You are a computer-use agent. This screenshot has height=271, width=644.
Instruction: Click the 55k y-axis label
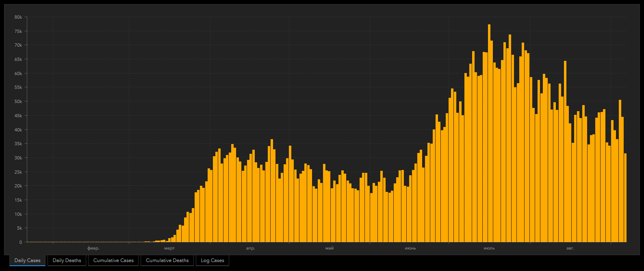point(18,87)
